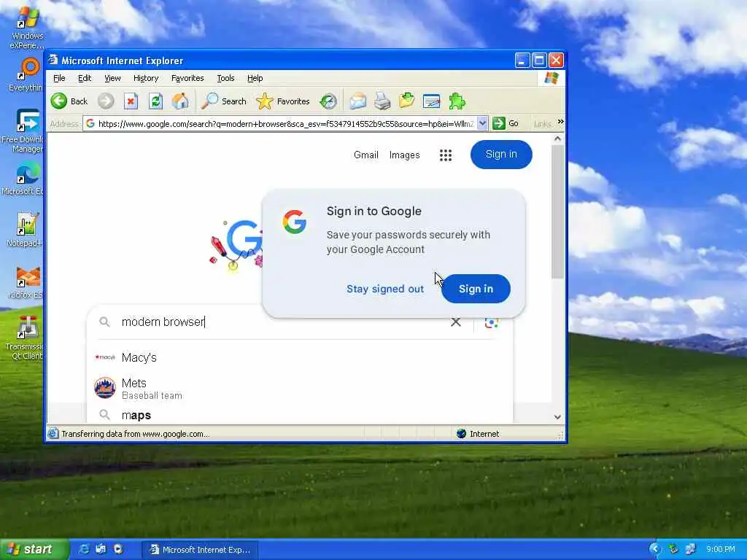
Task: Click the window-with-pencil toolbar icon
Action: click(x=432, y=101)
